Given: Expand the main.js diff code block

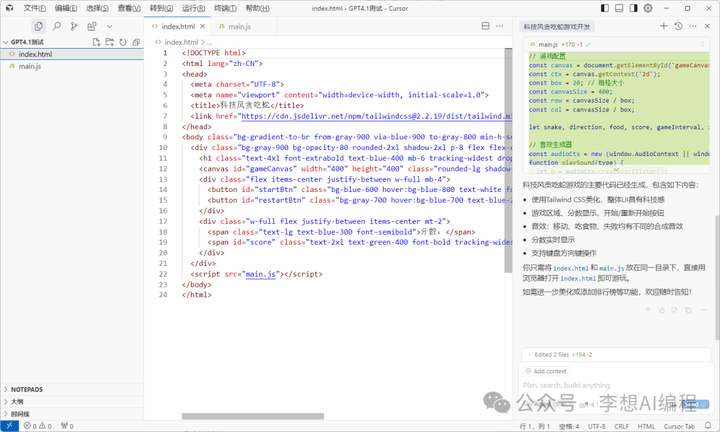Looking at the screenshot, I should 616,170.
